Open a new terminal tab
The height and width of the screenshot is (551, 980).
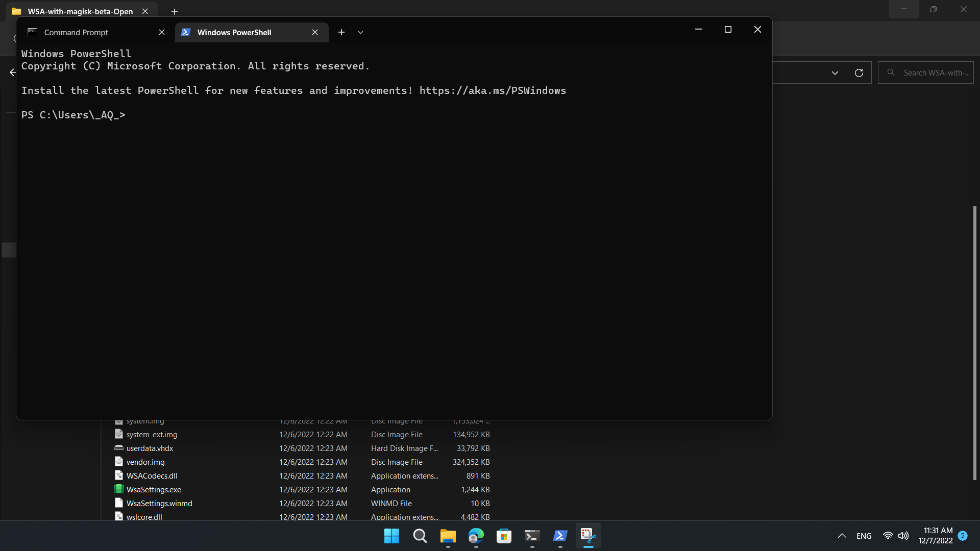[x=341, y=32]
